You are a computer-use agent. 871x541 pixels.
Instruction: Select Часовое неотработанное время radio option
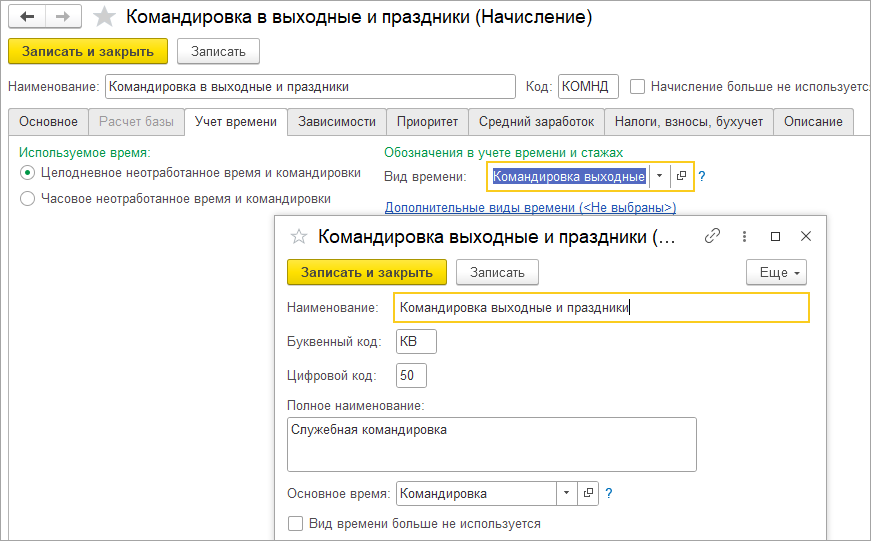click(27, 199)
